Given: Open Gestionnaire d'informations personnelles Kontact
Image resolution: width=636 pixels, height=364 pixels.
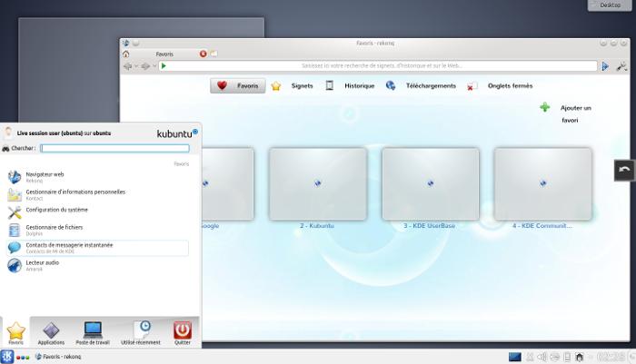Looking at the screenshot, I should coord(97,195).
